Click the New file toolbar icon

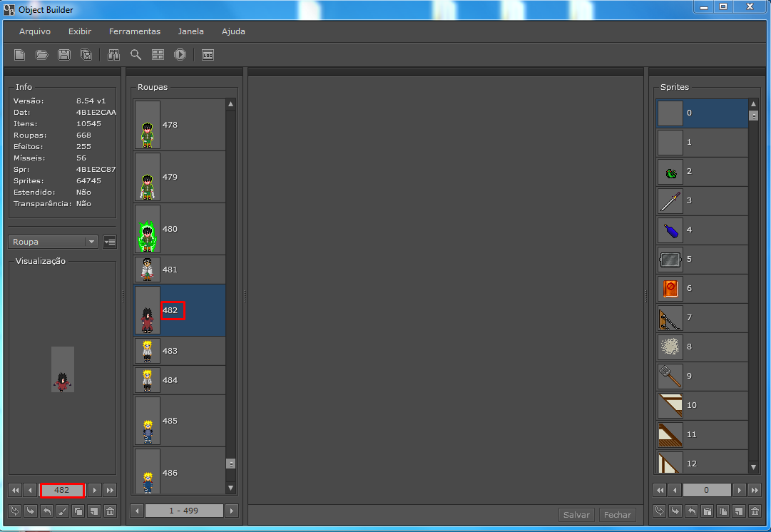click(x=20, y=55)
